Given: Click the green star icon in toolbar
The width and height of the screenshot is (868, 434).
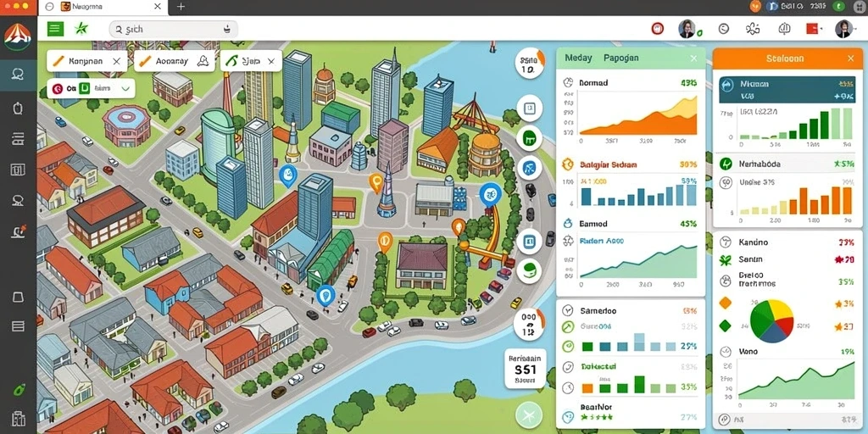Looking at the screenshot, I should (x=81, y=29).
